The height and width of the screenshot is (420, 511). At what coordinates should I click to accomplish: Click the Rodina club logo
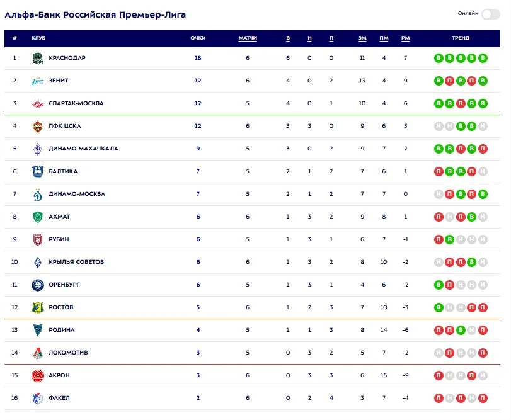point(38,330)
